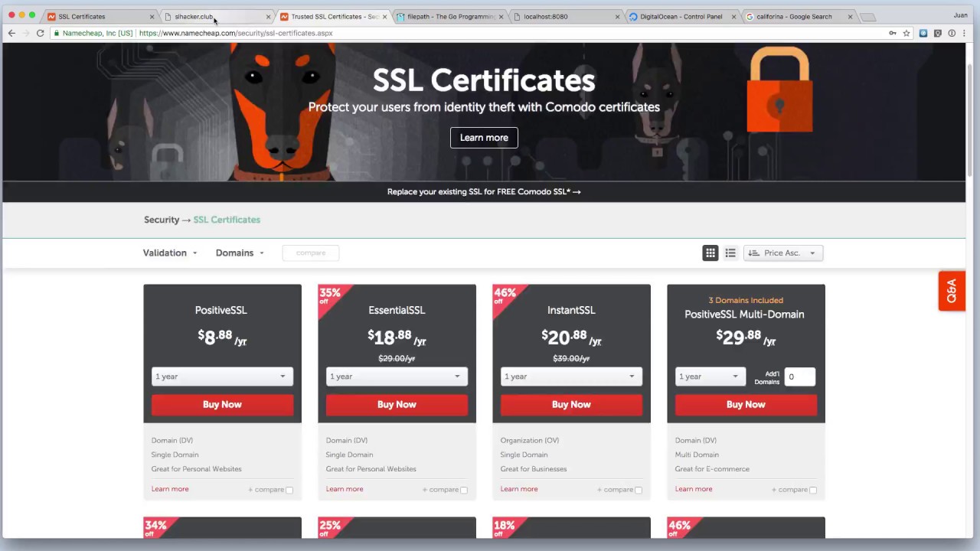Close the slhacker.club tab

click(268, 17)
